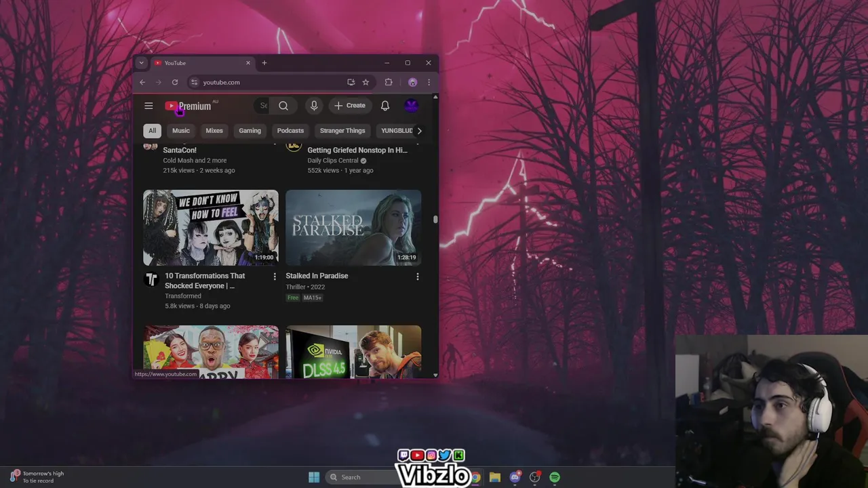Select the Stranger Things filter chip
868x488 pixels.
point(342,131)
